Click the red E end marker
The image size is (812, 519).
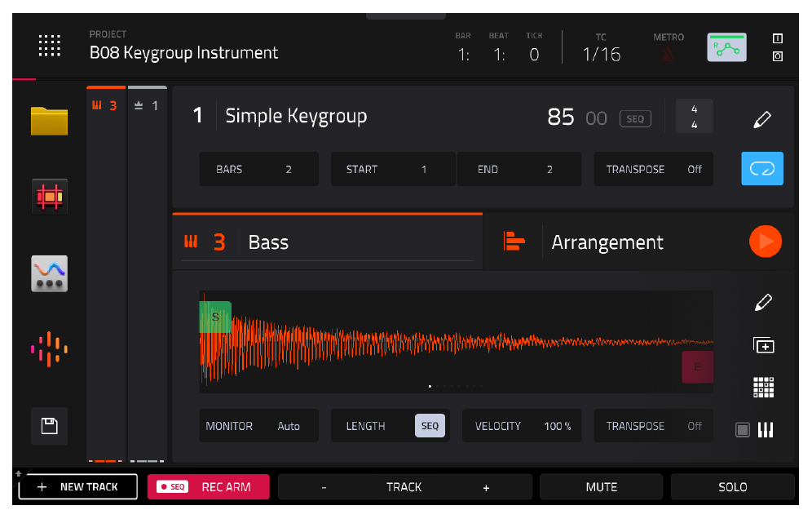tap(697, 367)
